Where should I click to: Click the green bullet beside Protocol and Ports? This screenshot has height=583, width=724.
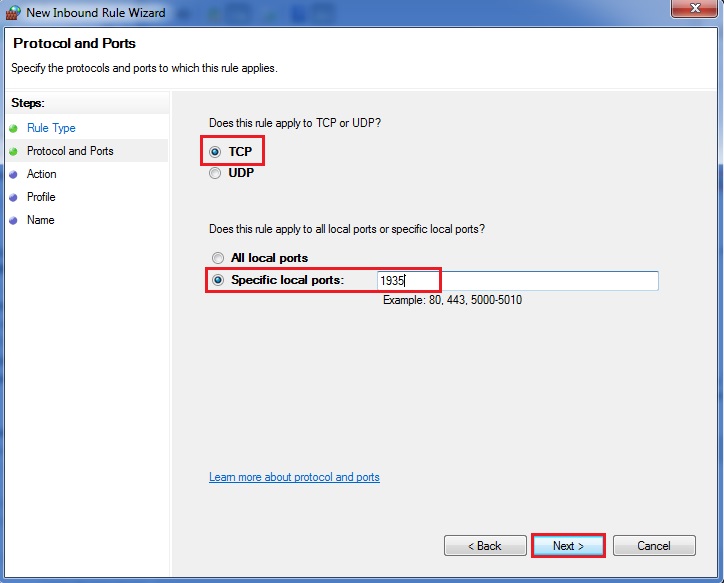(13, 151)
